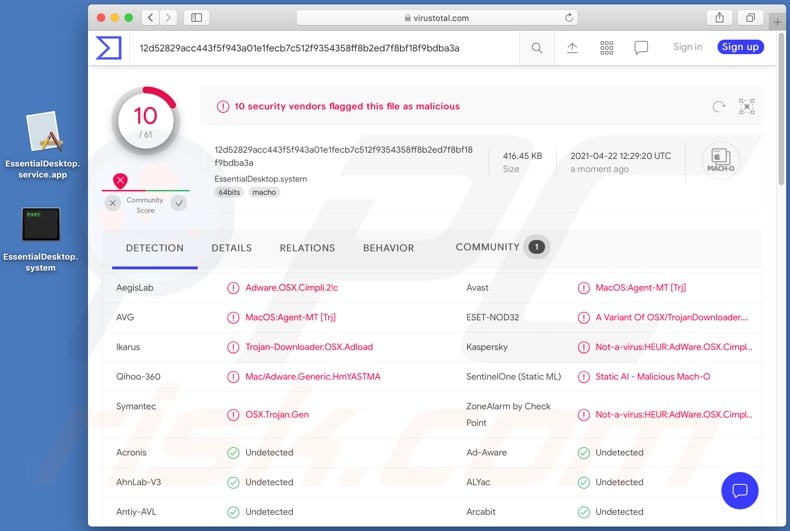Click the SentinelOne (Static ML) vendor name
This screenshot has height=531, width=790.
click(513, 376)
